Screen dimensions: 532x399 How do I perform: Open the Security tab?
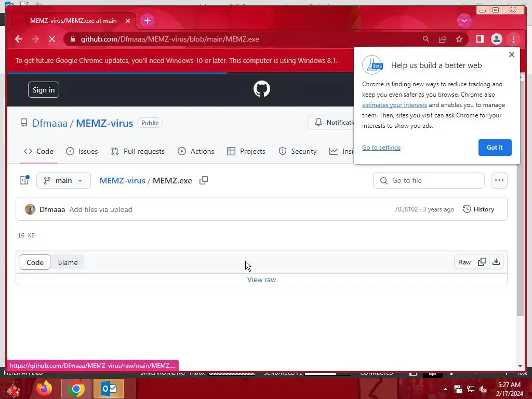(298, 151)
